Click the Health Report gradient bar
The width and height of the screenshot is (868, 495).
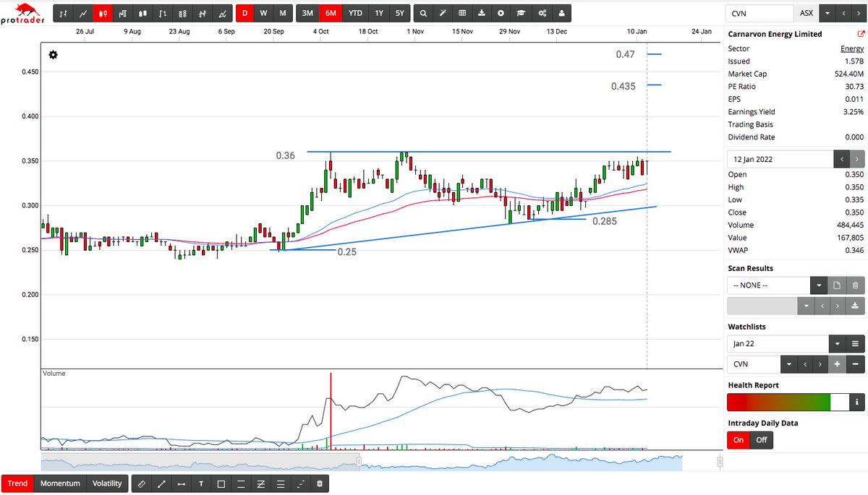(788, 403)
